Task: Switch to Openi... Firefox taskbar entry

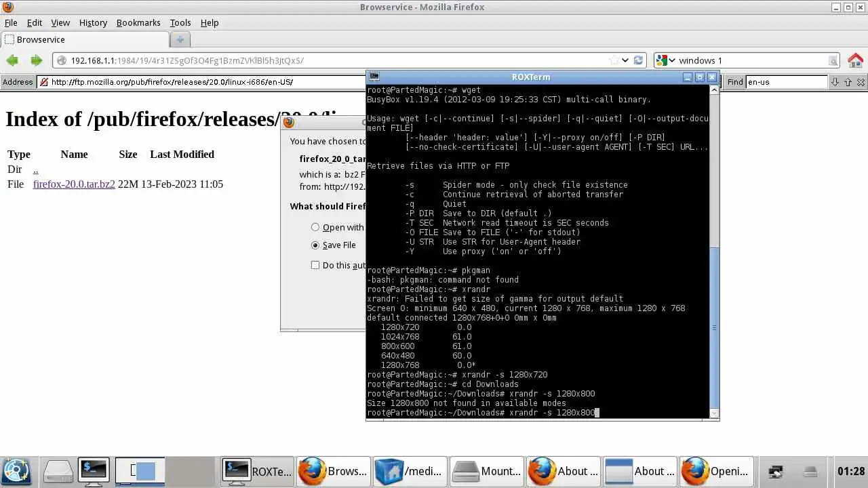Action: click(x=717, y=471)
